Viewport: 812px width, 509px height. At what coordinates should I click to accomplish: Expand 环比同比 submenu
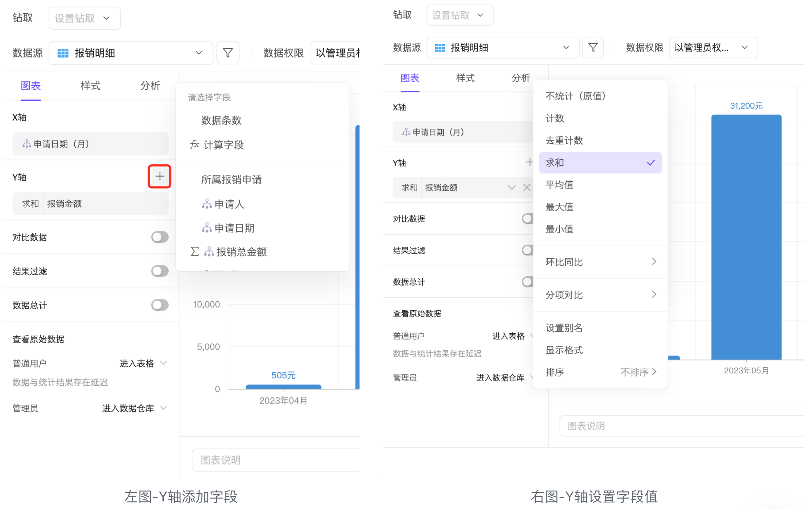click(600, 262)
